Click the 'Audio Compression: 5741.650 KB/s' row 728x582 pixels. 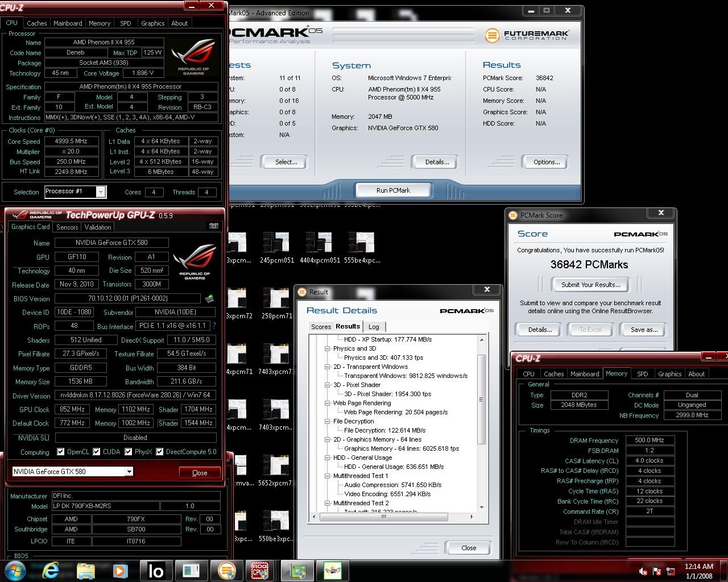tap(393, 485)
